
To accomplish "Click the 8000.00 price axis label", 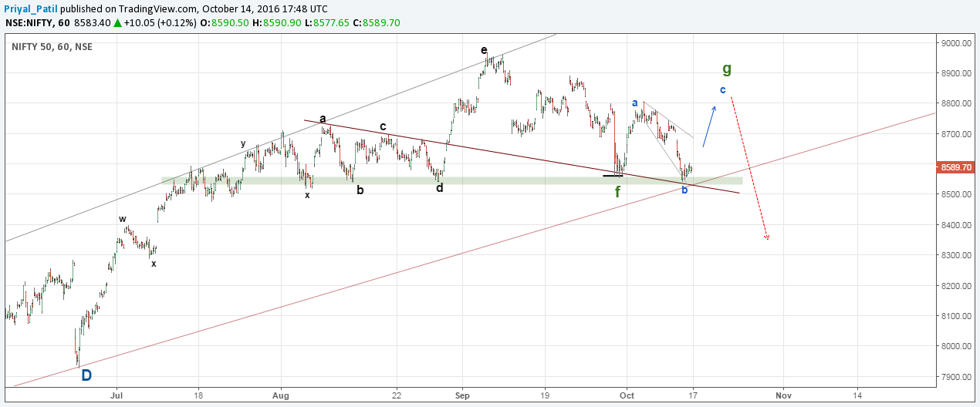I will click(x=956, y=346).
